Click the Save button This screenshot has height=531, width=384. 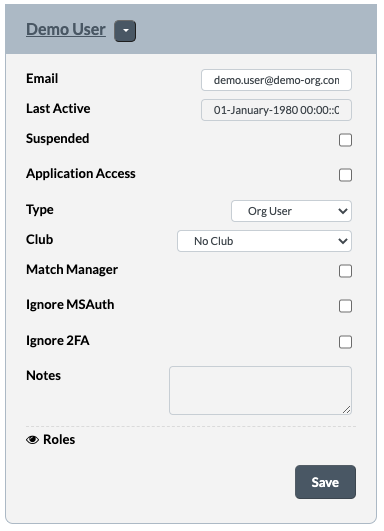coord(325,482)
